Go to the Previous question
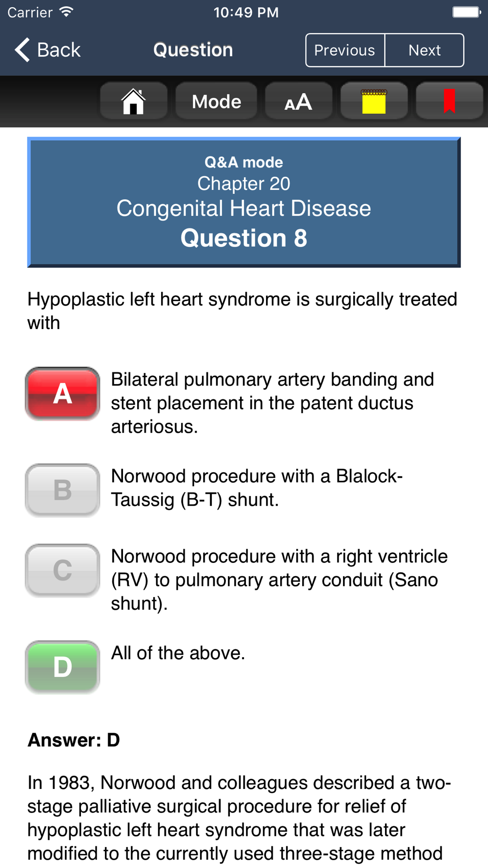 point(345,50)
